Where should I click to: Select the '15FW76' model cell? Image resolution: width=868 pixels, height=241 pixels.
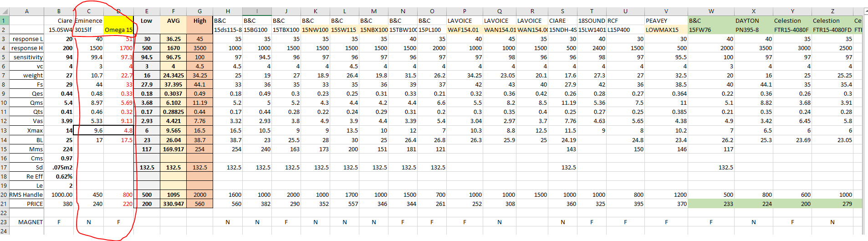click(711, 30)
